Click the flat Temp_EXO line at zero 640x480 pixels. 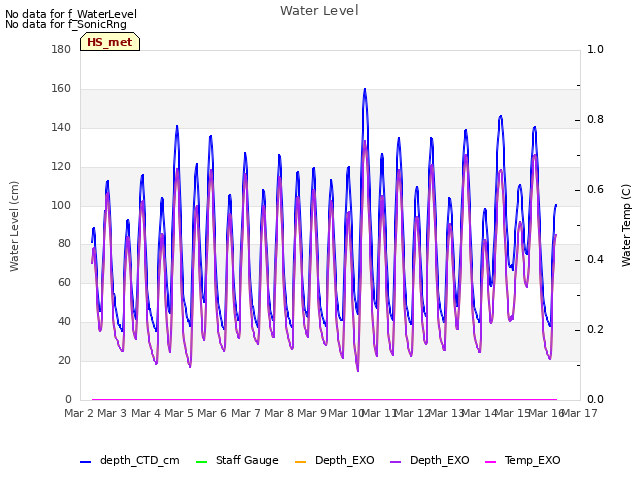pos(324,400)
